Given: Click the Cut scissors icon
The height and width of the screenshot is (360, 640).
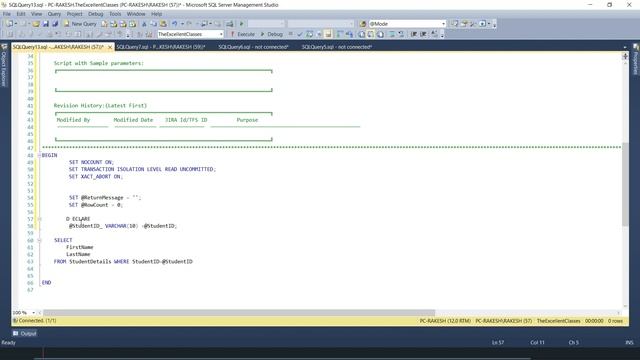Looking at the screenshot, I should 144,24.
